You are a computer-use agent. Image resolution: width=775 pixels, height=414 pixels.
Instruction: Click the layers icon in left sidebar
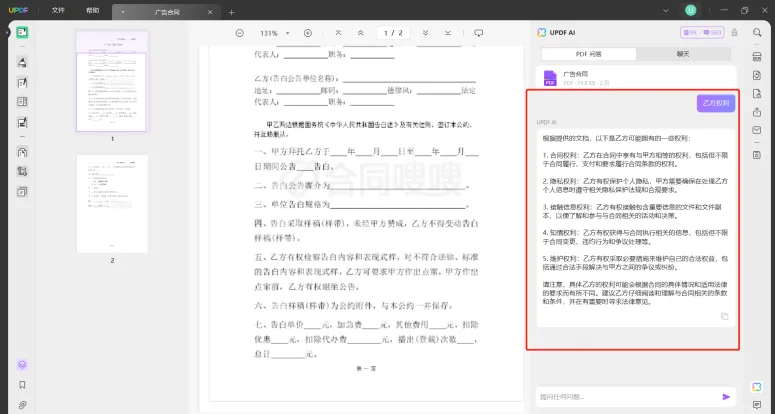[21, 365]
